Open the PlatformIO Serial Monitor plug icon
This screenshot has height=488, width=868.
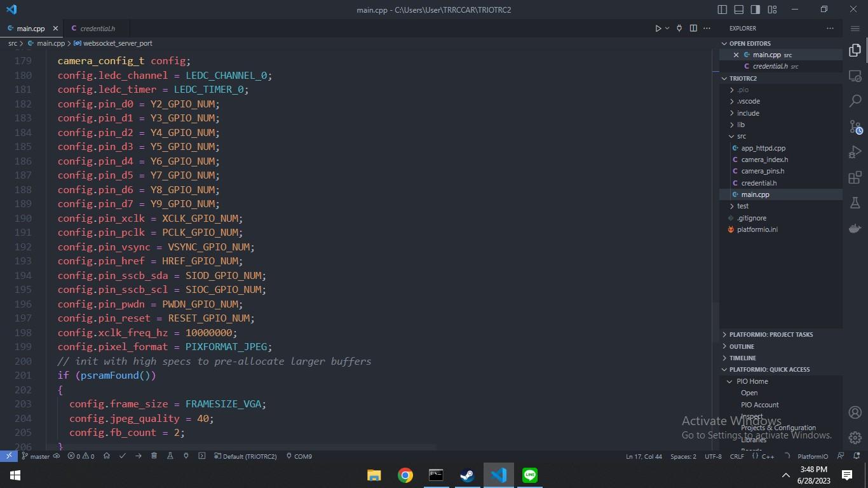(x=186, y=456)
